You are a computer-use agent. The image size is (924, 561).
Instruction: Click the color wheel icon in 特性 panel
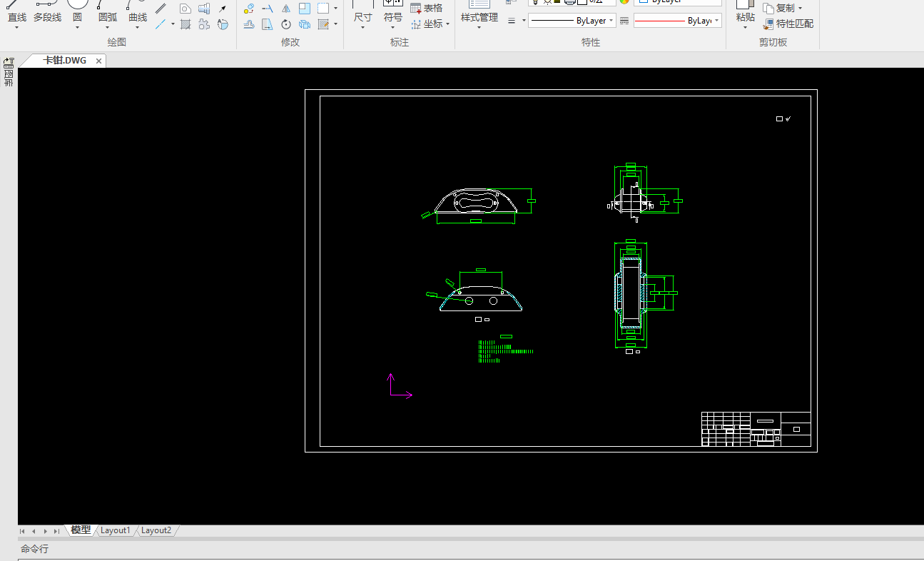click(624, 2)
